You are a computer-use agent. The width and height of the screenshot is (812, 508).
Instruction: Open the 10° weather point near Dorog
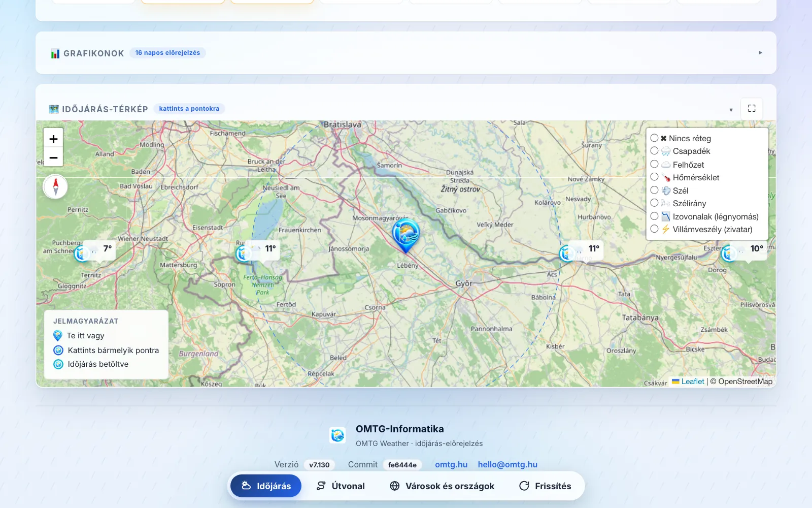[x=730, y=252]
